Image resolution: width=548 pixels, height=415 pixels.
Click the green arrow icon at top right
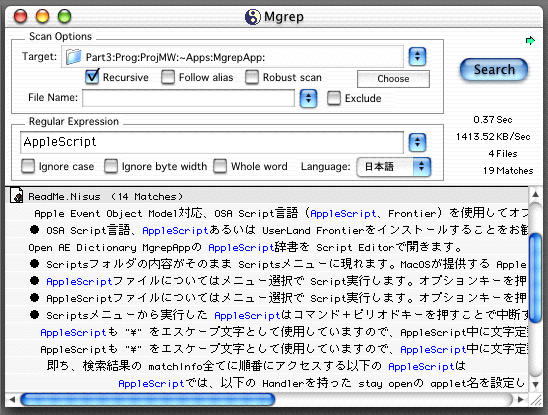point(530,41)
